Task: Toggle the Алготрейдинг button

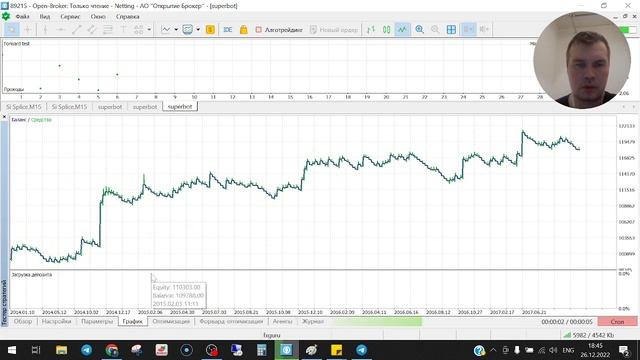Action: [x=279, y=29]
